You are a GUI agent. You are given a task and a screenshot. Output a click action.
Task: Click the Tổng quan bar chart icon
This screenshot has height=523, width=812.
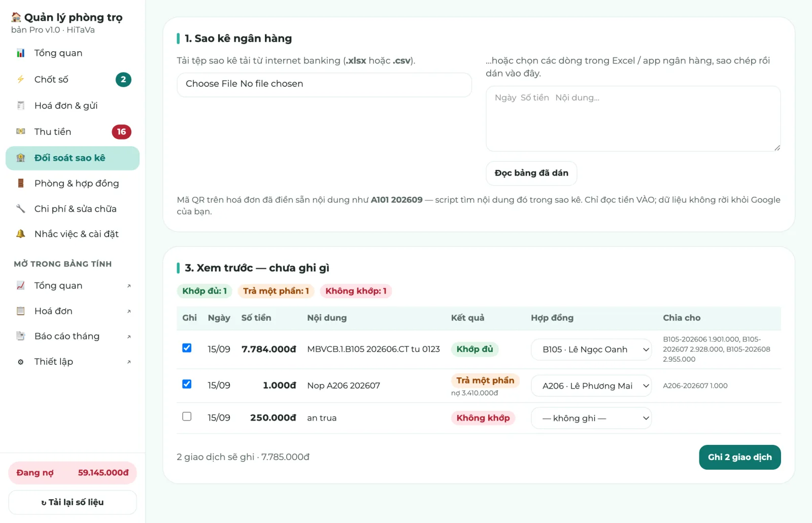21,53
